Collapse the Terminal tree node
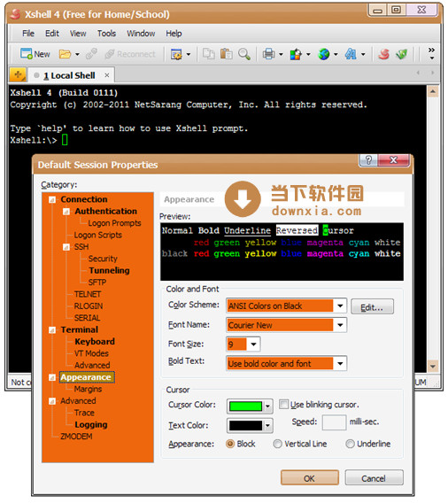448x503 pixels. (x=51, y=330)
